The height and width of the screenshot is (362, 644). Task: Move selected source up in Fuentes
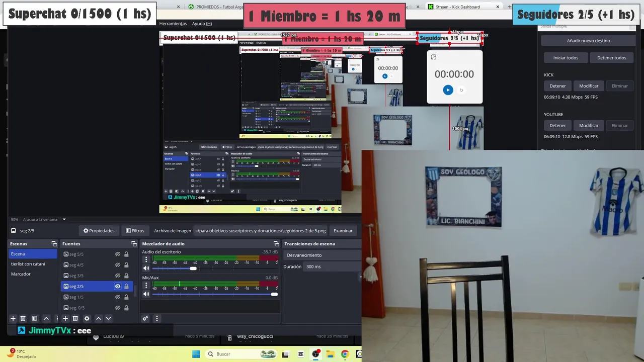click(x=99, y=318)
